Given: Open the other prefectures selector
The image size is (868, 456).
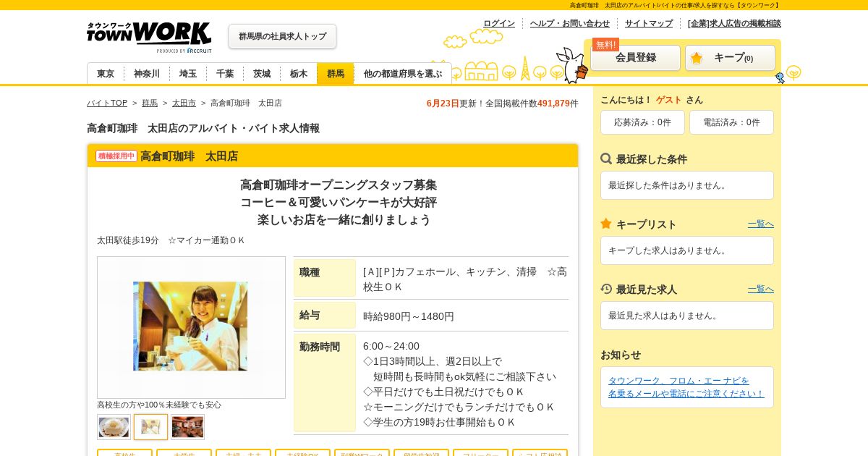Looking at the screenshot, I should 403,74.
